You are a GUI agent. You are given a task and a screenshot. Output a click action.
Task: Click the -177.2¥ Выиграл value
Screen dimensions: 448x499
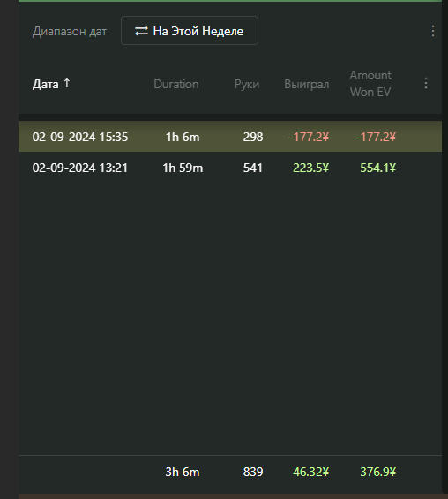click(309, 137)
